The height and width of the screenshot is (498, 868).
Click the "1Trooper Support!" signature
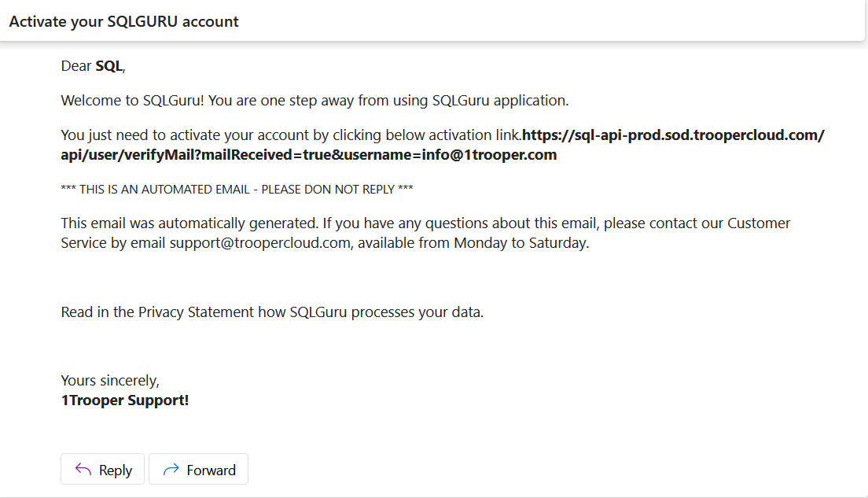tap(125, 400)
